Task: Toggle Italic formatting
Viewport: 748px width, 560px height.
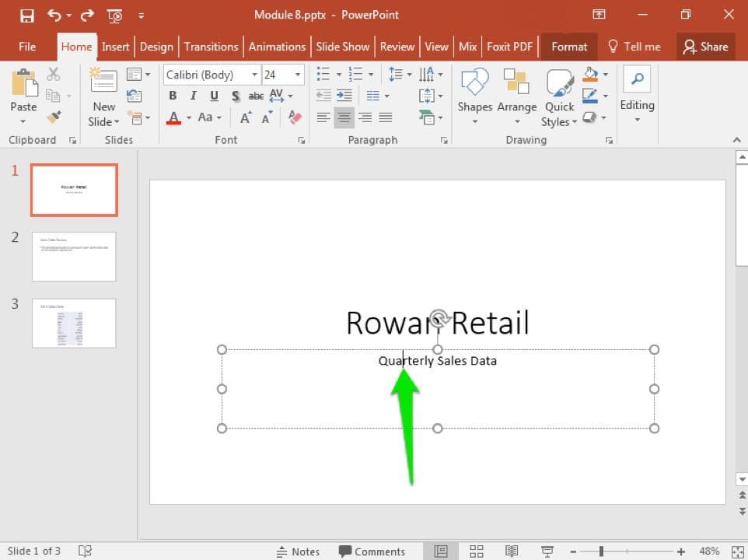Action: click(193, 96)
